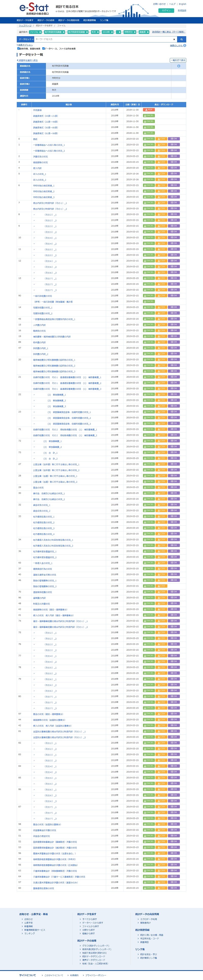Click the 新規登録 link
Screen dimensions: 203x980
(182, 10)
